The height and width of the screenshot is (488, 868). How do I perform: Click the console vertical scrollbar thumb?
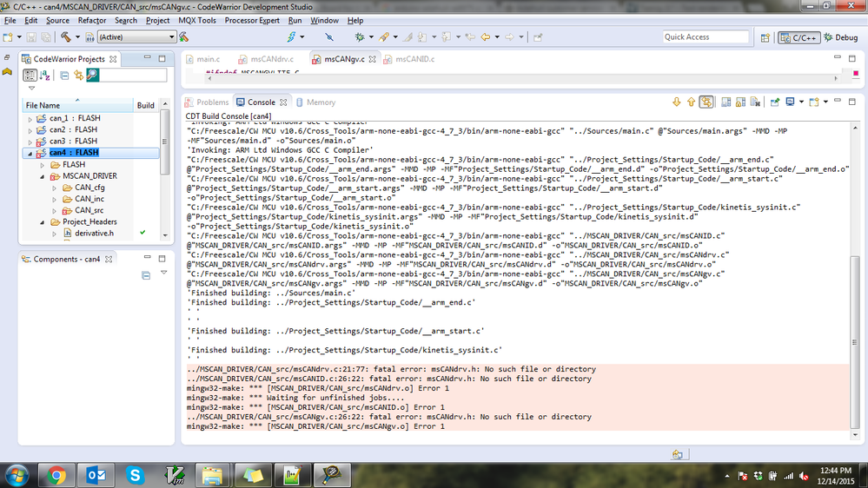[855, 342]
